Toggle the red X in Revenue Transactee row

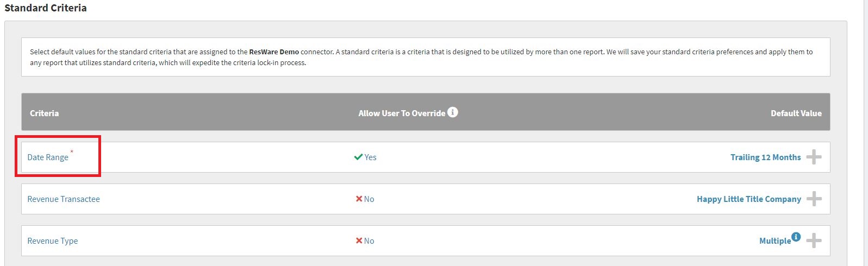(359, 199)
